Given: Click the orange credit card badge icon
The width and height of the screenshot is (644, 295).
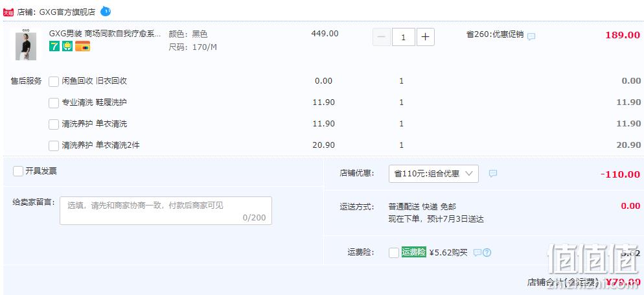Looking at the screenshot, I should (82, 47).
